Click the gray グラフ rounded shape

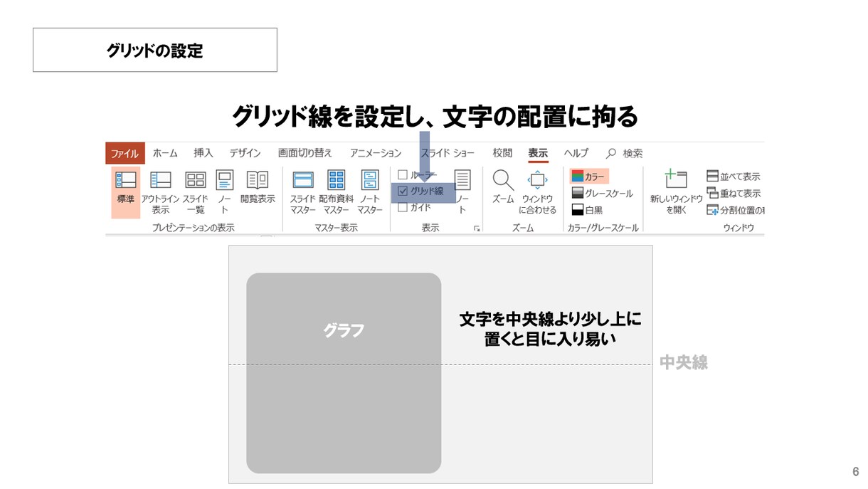click(344, 373)
